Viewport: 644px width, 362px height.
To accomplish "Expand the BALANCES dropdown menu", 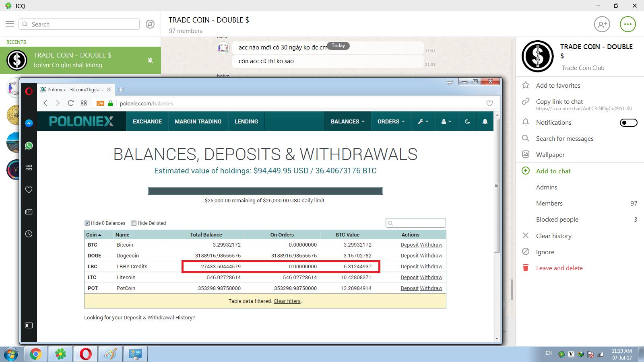I will pos(348,121).
